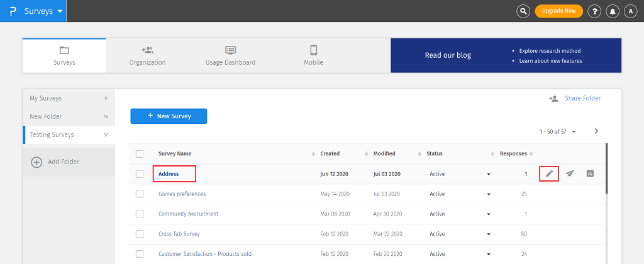The image size is (644, 264).
Task: Tick the Games preferences survey checkbox
Action: tap(140, 194)
